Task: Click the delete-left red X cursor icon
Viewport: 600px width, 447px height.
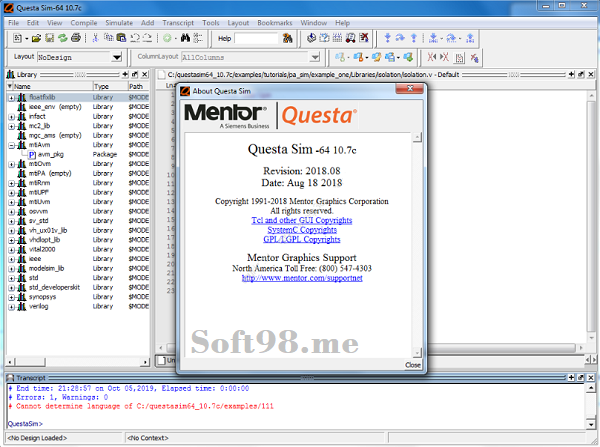Action: pos(432,57)
